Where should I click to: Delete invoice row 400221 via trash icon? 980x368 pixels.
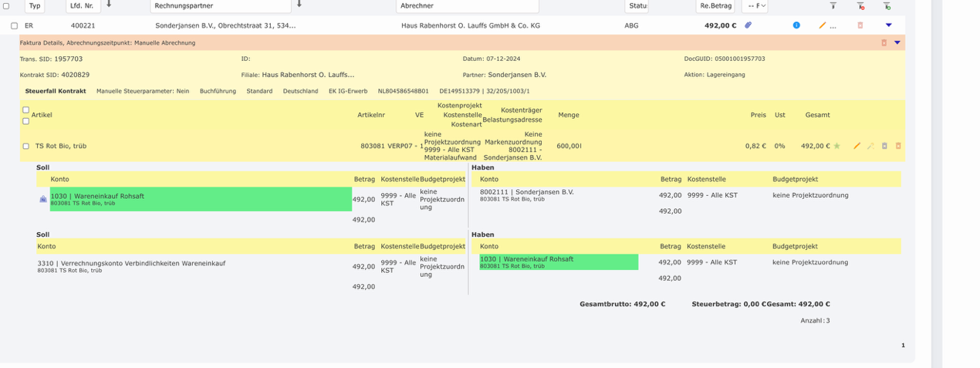[x=860, y=25]
